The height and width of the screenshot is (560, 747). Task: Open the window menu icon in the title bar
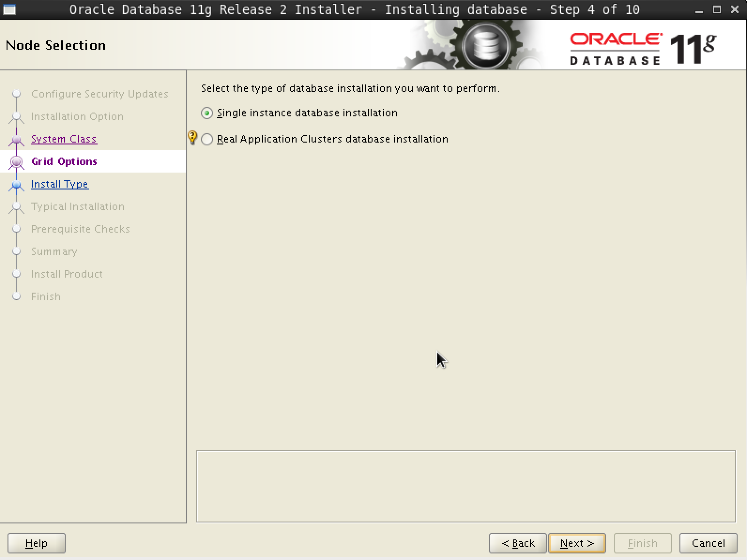(x=9, y=9)
